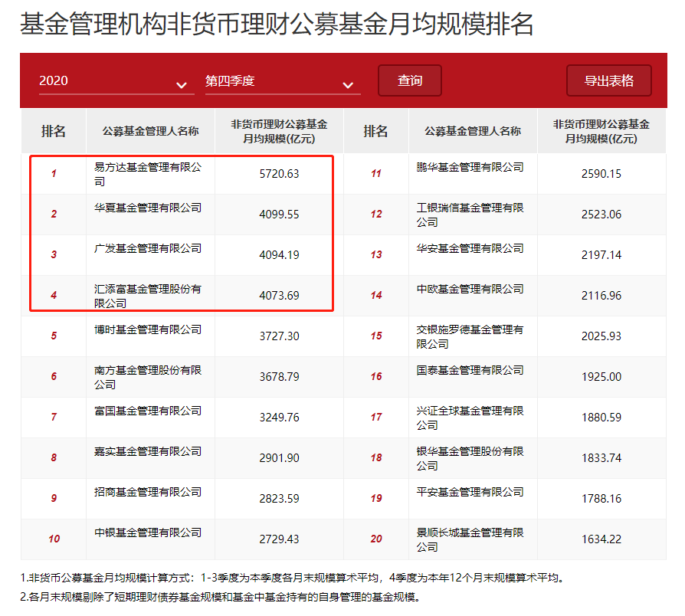Click the value 3678.79

point(279,377)
